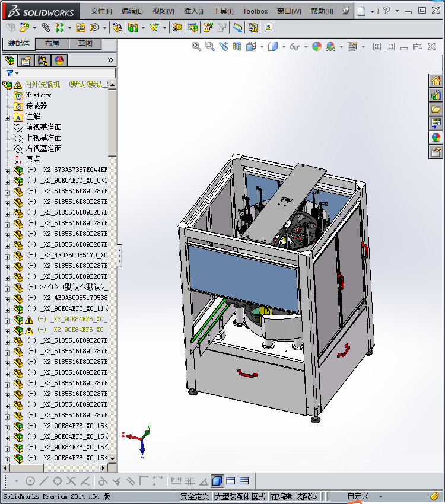Viewport: 445px width, 504px height.
Task: Open Hide/Show Items dropdown arrow
Action: [x=306, y=47]
